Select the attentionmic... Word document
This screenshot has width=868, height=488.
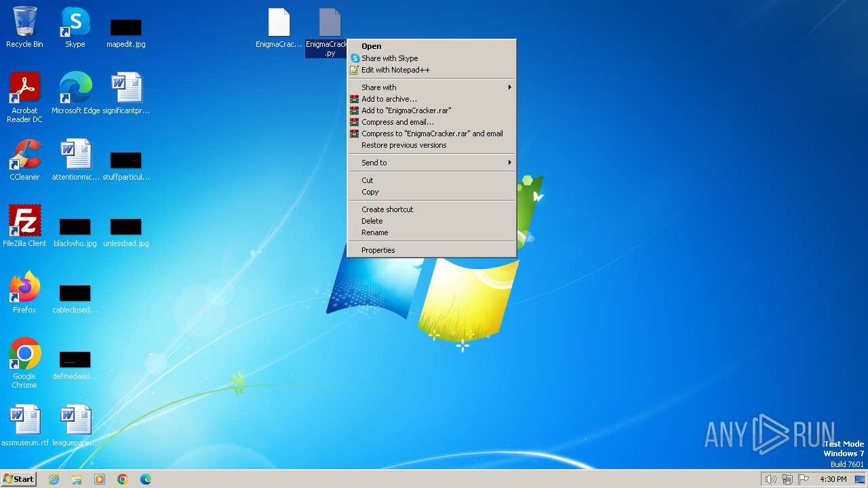click(x=75, y=160)
